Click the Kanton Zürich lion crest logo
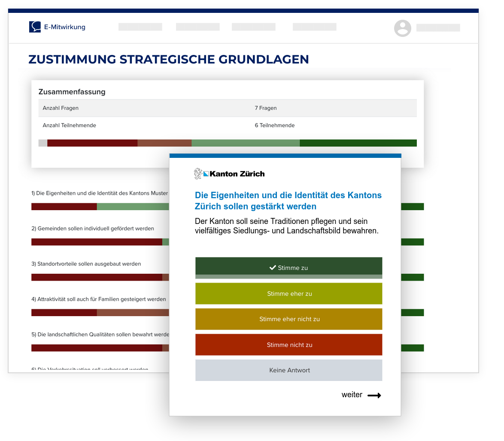 (198, 174)
